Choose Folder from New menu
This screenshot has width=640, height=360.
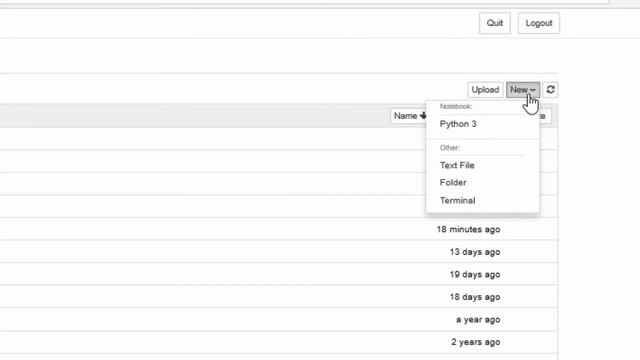[453, 182]
